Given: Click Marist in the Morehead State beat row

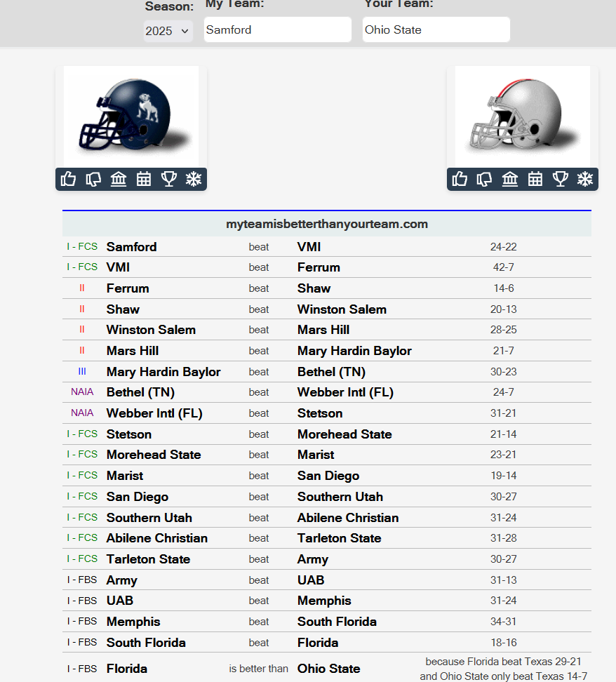Looking at the screenshot, I should coord(316,455).
